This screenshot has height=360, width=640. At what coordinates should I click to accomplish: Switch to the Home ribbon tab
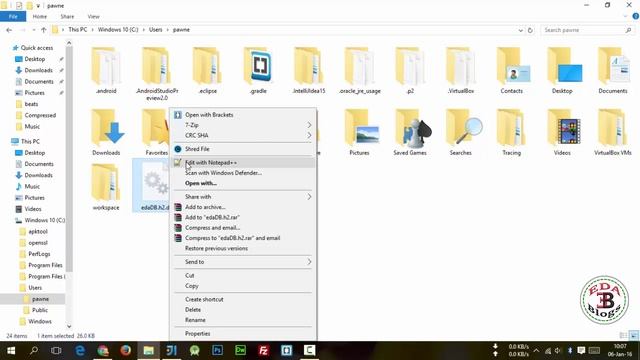(x=40, y=16)
